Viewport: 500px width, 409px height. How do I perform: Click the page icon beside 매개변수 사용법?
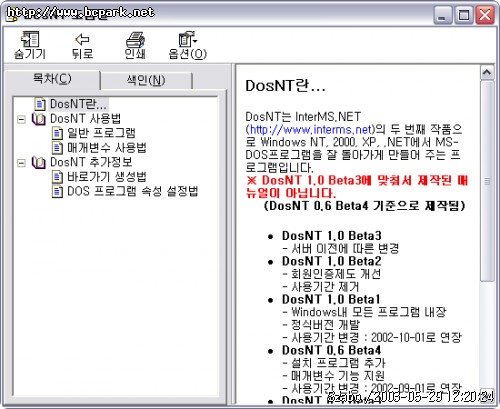tap(57, 148)
